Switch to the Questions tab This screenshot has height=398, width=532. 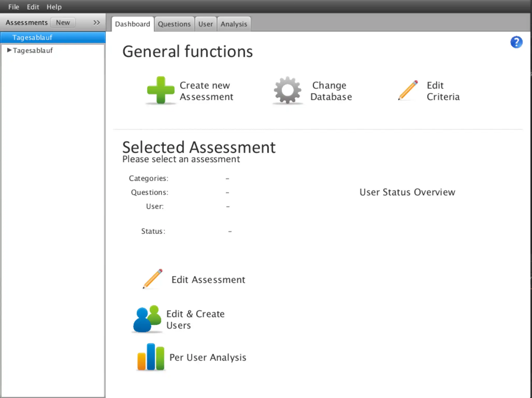[174, 24]
